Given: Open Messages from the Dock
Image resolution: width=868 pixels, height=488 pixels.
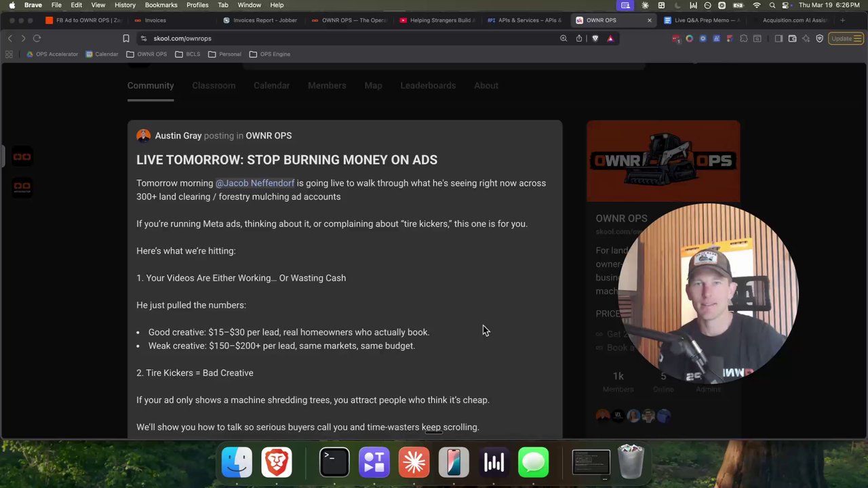Looking at the screenshot, I should click(x=533, y=462).
